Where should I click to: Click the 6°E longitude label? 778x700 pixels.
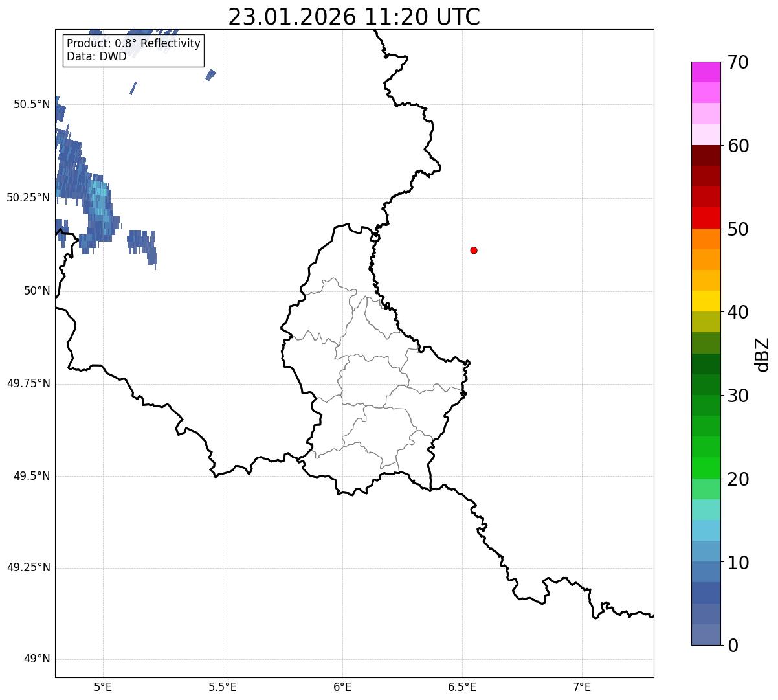[x=342, y=686]
